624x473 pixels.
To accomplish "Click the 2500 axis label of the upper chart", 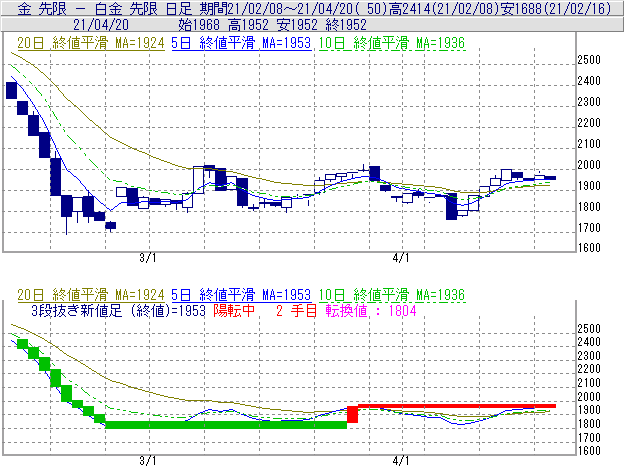I will (x=589, y=60).
